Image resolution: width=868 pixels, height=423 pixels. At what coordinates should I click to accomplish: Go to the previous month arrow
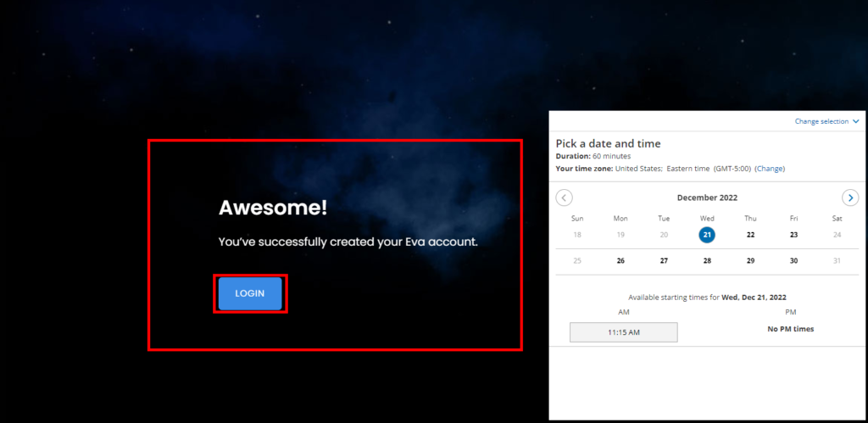[x=564, y=198]
